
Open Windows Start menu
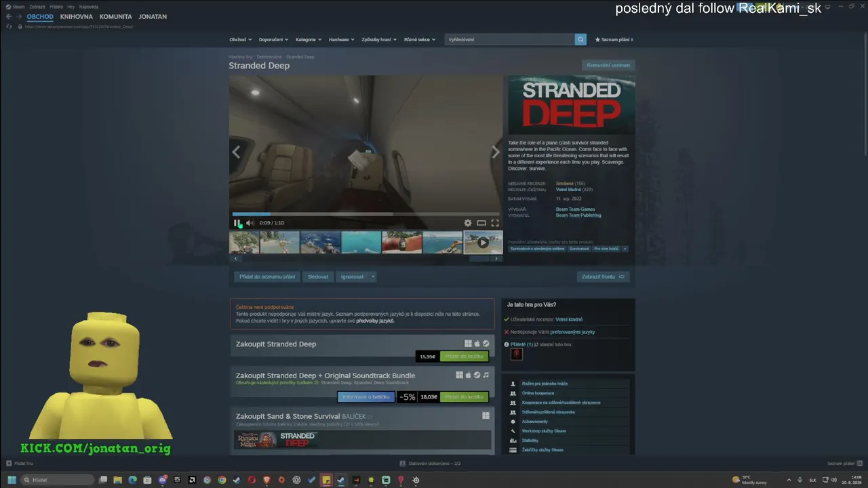(12, 480)
